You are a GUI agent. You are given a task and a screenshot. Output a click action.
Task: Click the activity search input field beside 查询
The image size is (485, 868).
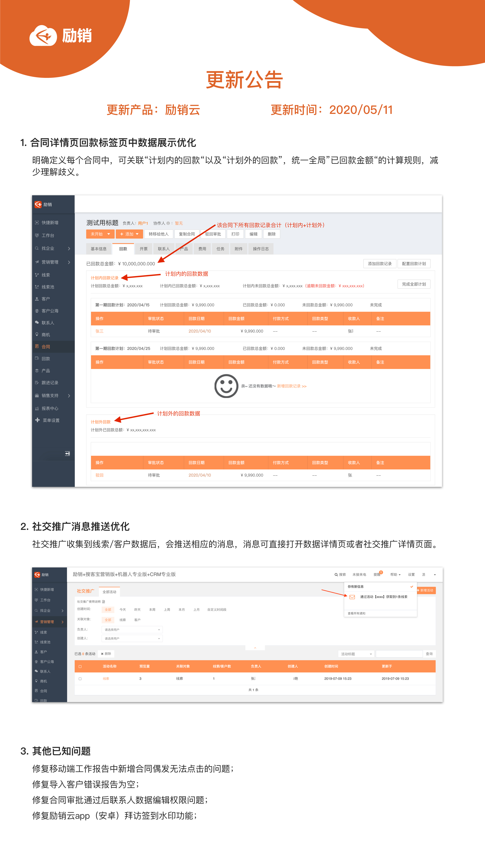399,654
